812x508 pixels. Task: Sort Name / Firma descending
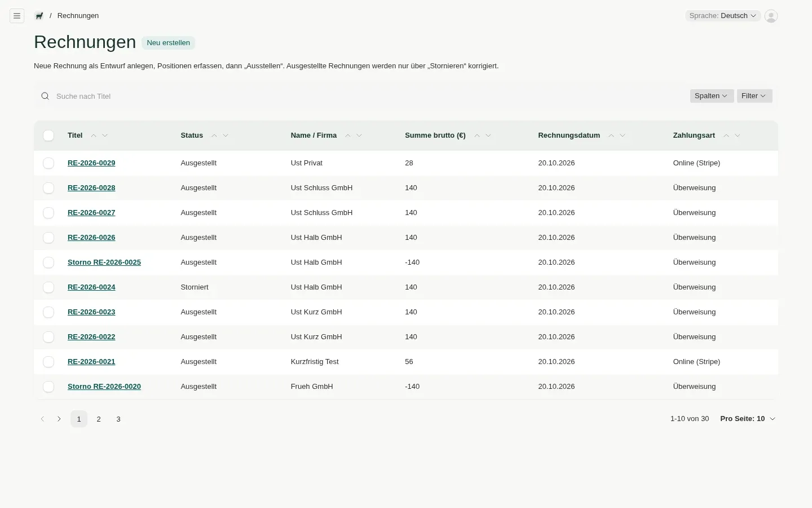pyautogui.click(x=359, y=135)
